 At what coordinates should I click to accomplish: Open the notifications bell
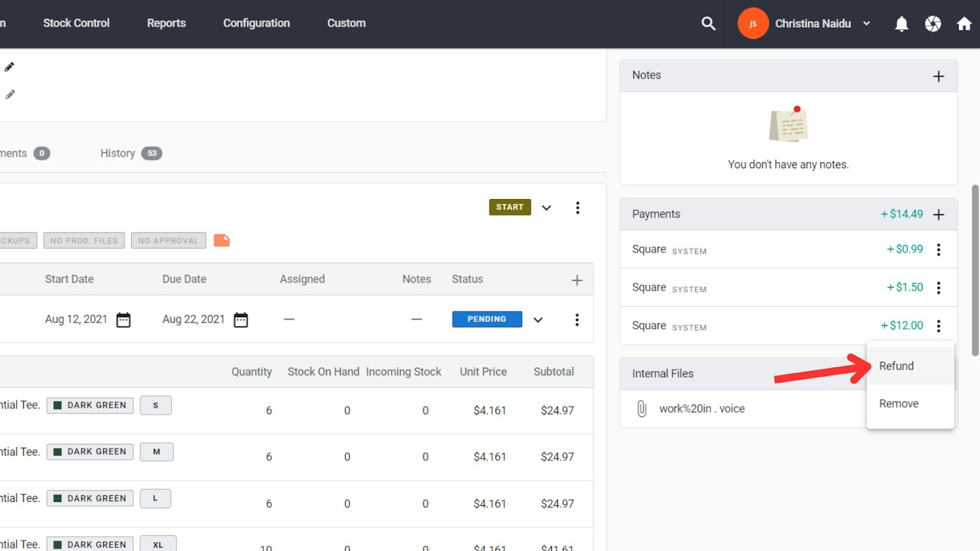902,23
